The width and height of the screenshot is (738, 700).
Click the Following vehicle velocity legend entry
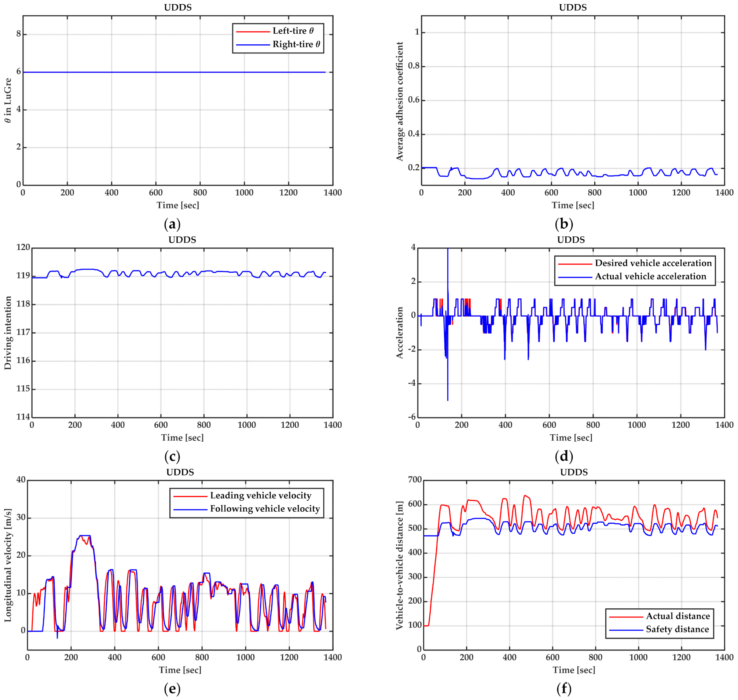click(x=265, y=509)
